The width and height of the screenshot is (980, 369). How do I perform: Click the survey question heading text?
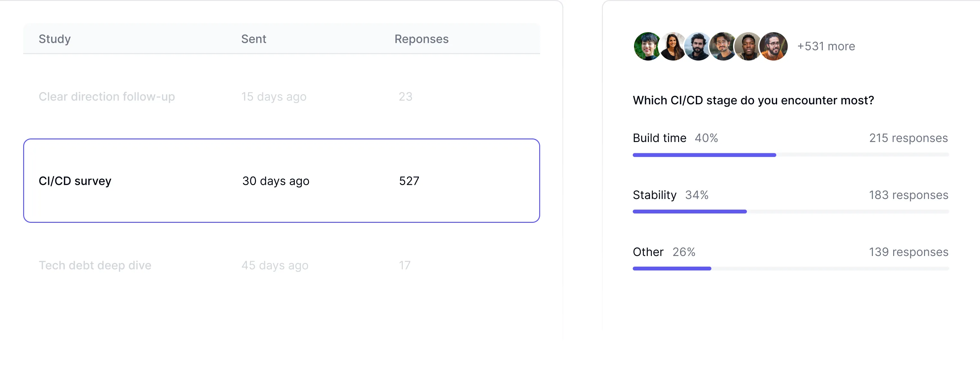753,100
